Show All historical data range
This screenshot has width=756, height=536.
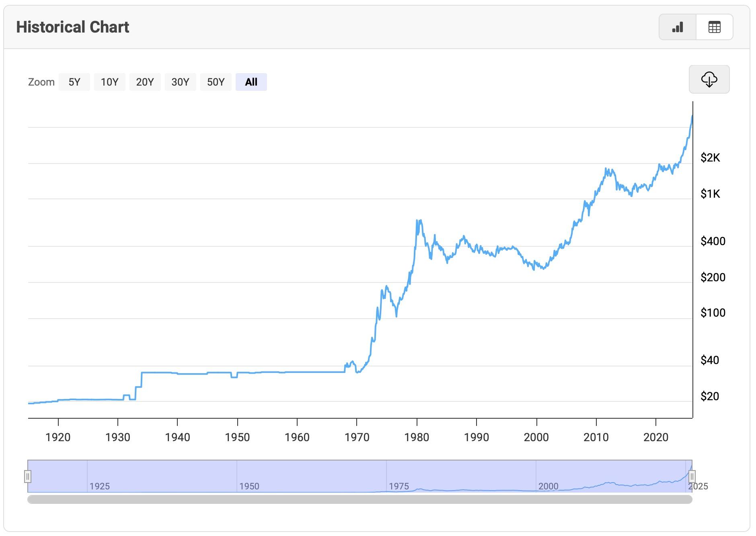251,82
